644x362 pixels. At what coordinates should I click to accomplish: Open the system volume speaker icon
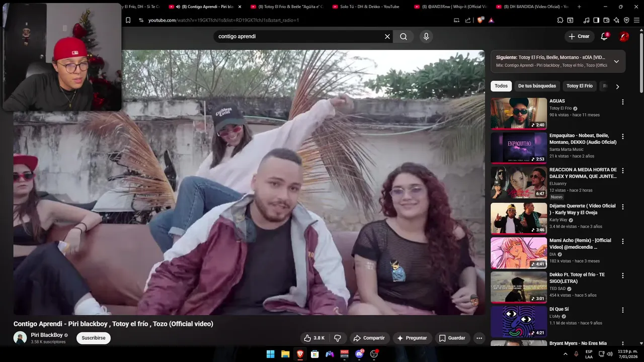point(610,354)
